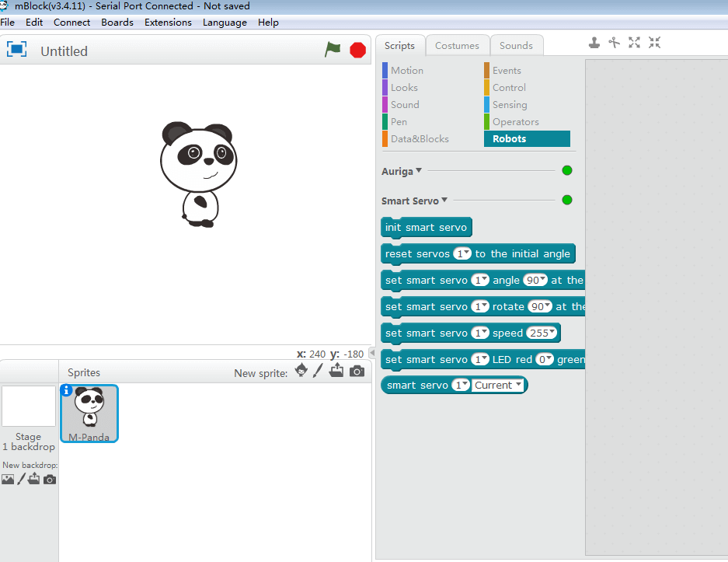Select the grow sprite tool
The width and height of the screenshot is (728, 562).
(x=634, y=43)
